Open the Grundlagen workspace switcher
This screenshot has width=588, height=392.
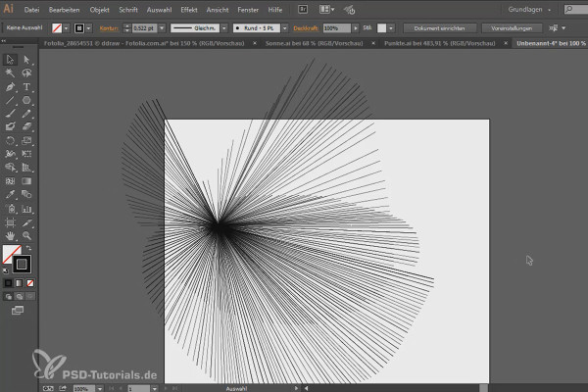pyautogui.click(x=529, y=10)
